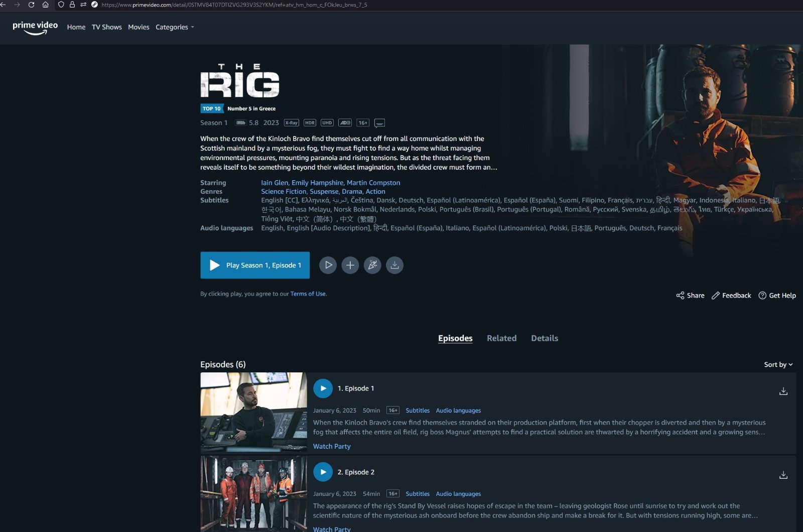Open Home in Prime Video nav
The image size is (803, 532).
(x=76, y=27)
